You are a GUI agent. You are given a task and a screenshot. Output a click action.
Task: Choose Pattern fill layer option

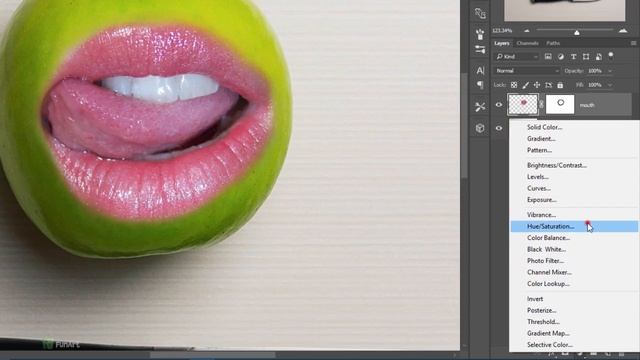[574, 150]
